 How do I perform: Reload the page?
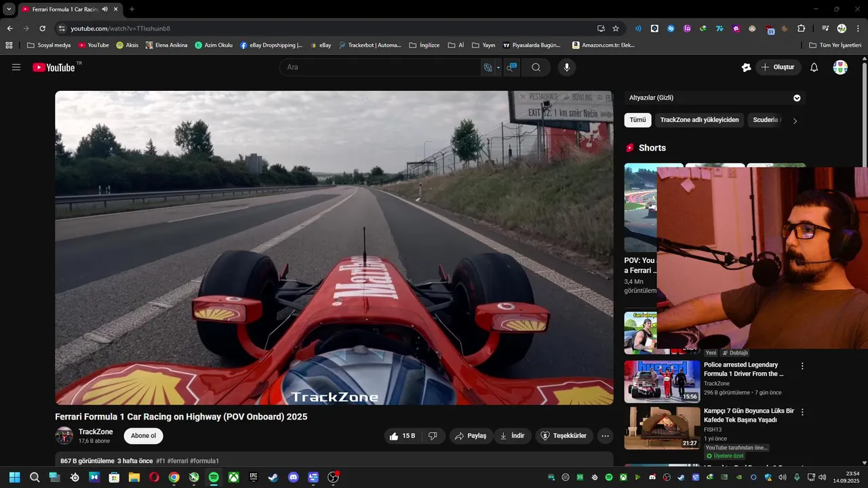click(42, 28)
